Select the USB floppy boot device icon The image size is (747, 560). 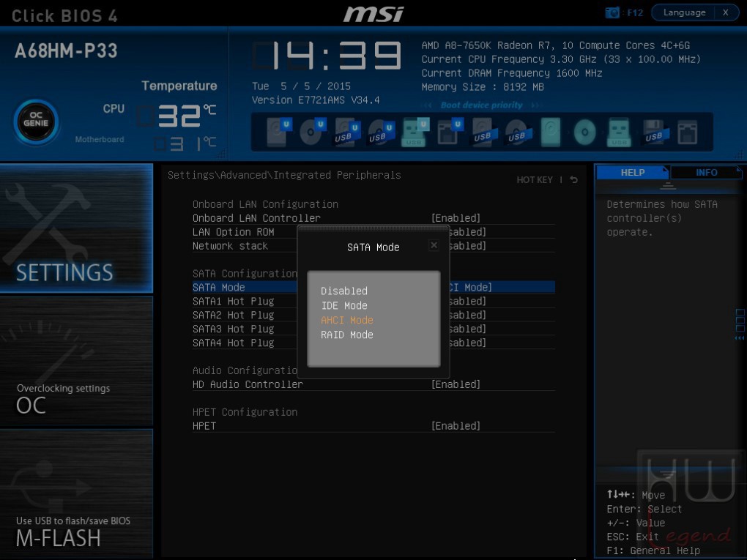click(655, 132)
